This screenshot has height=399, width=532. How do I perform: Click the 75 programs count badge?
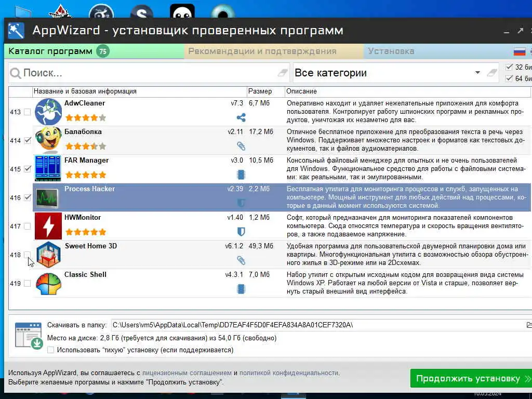[103, 51]
